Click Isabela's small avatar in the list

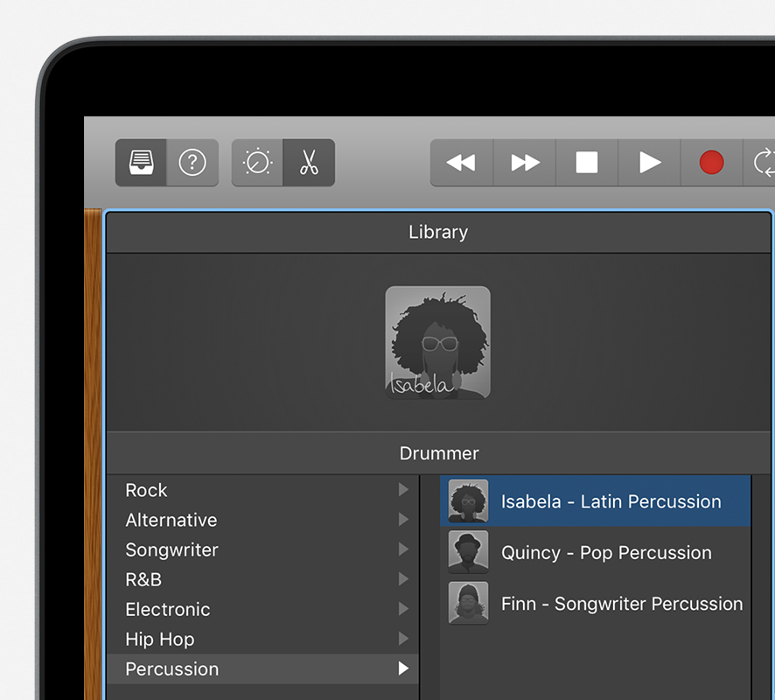pyautogui.click(x=468, y=501)
